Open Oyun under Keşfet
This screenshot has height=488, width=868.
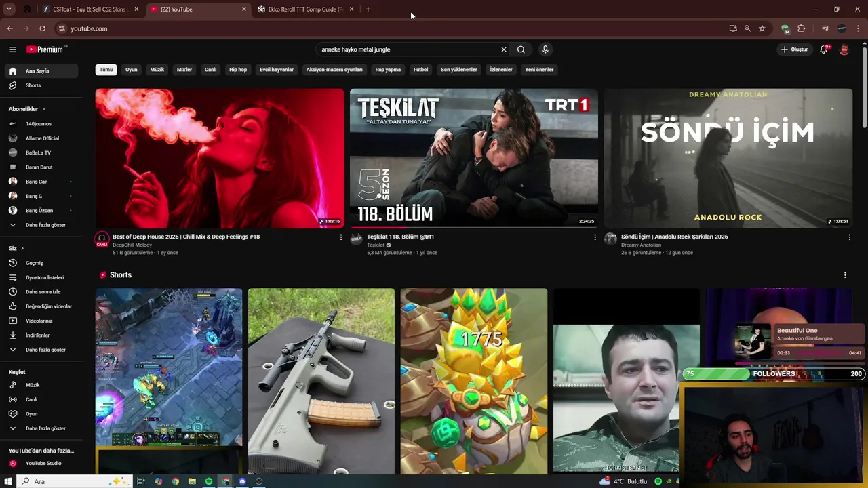point(41,413)
